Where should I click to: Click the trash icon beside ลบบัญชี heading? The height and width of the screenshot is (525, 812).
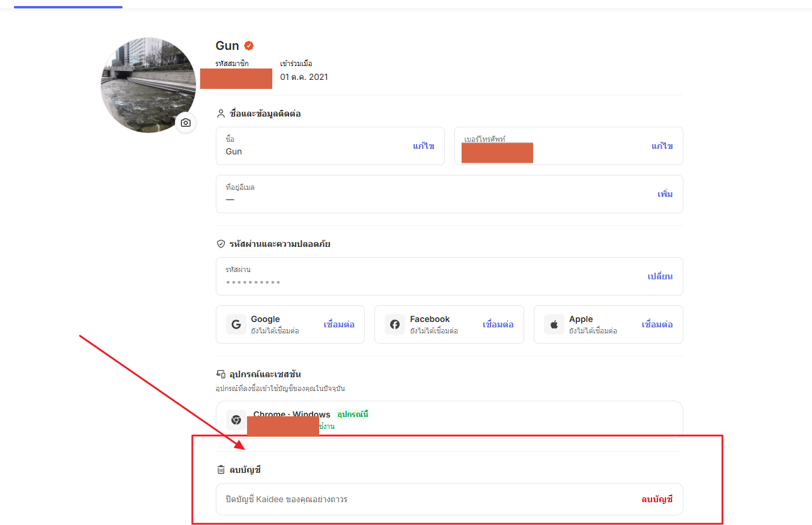click(x=221, y=470)
